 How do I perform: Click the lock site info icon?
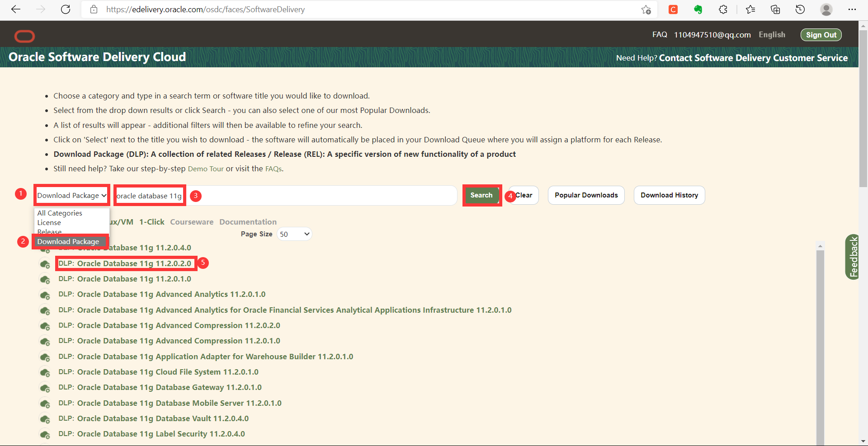(94, 9)
